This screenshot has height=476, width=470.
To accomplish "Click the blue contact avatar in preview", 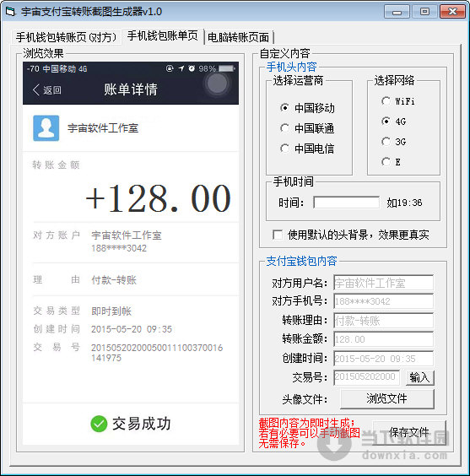I will tap(46, 128).
